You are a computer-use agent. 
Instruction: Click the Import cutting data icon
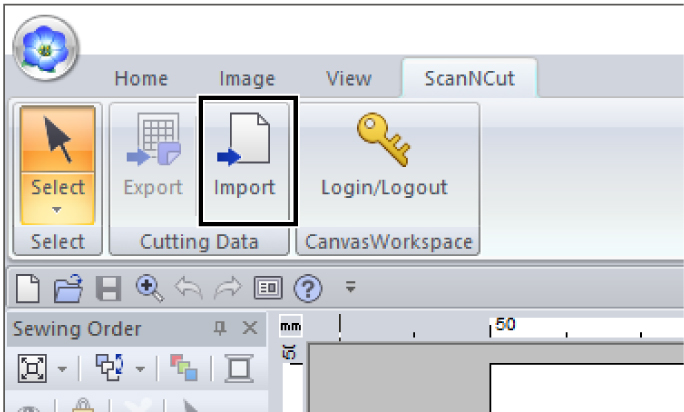pyautogui.click(x=244, y=140)
